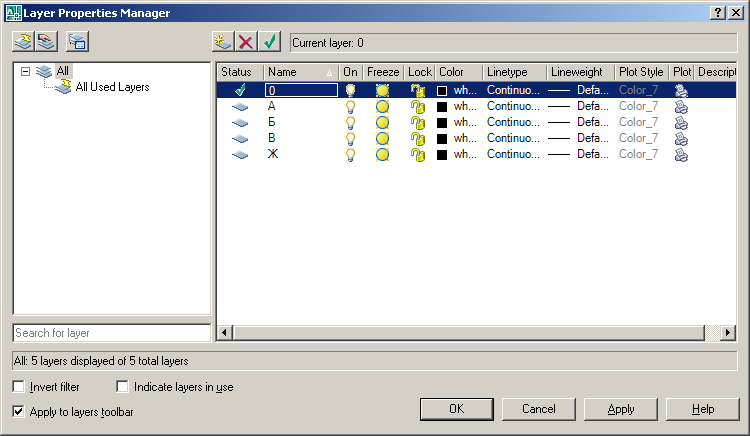The image size is (750, 436).
Task: Click the left arrow of horizontal scrollbar
Action: (225, 332)
